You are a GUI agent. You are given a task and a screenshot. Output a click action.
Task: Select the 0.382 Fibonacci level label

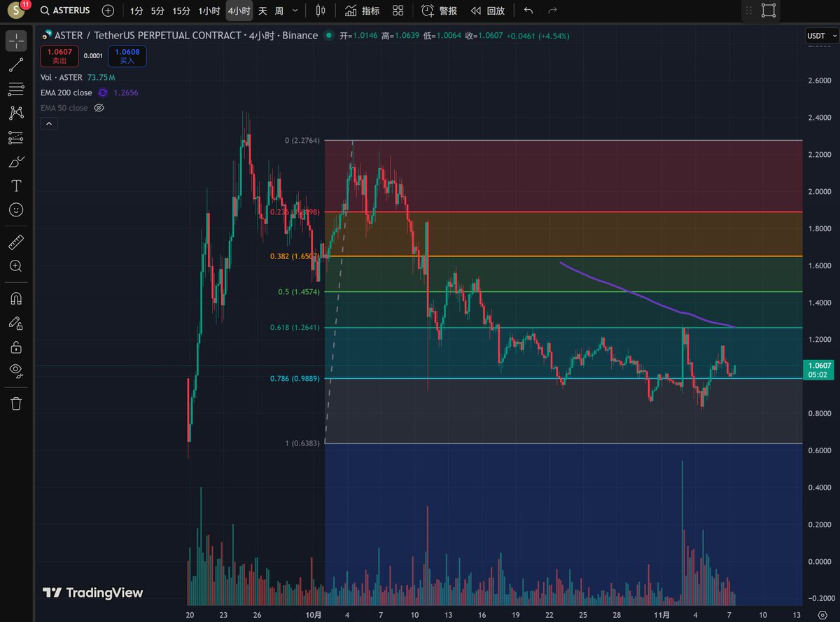click(x=295, y=256)
